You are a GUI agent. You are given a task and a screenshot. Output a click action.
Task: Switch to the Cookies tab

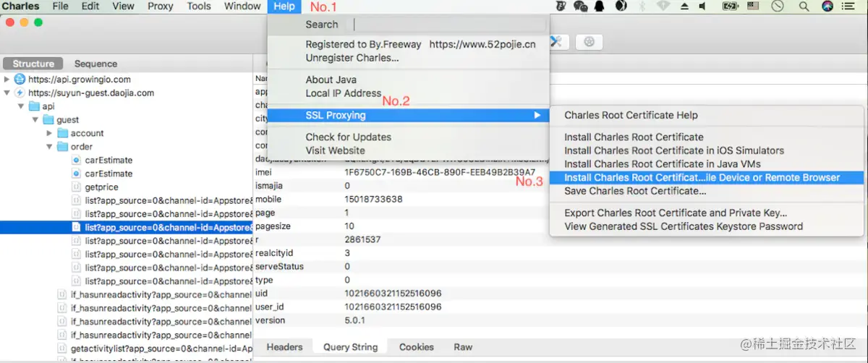pyautogui.click(x=417, y=347)
